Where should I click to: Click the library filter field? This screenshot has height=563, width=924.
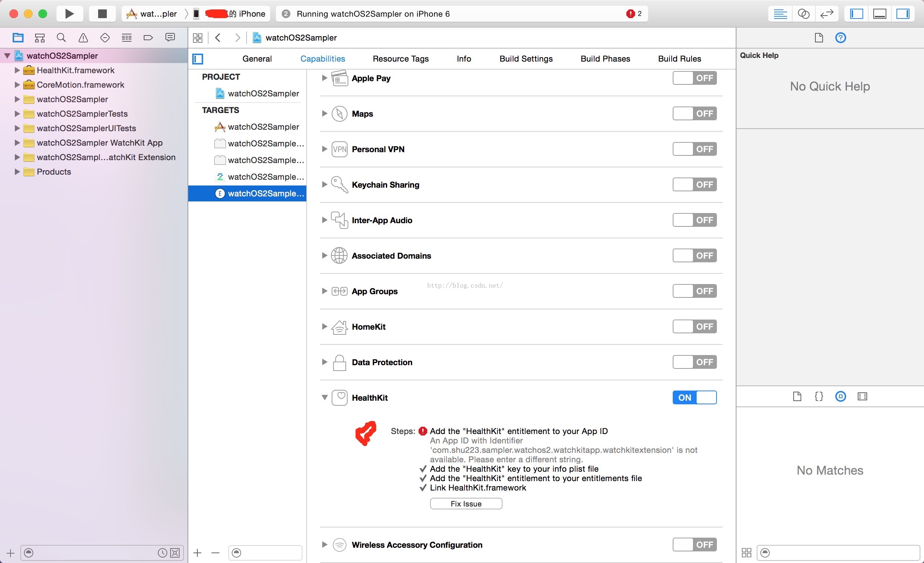point(839,552)
